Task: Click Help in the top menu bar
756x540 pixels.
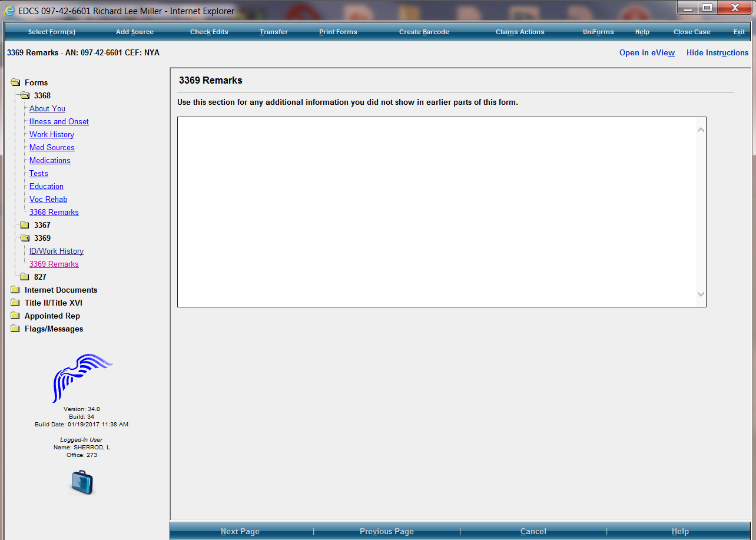Action: 642,32
